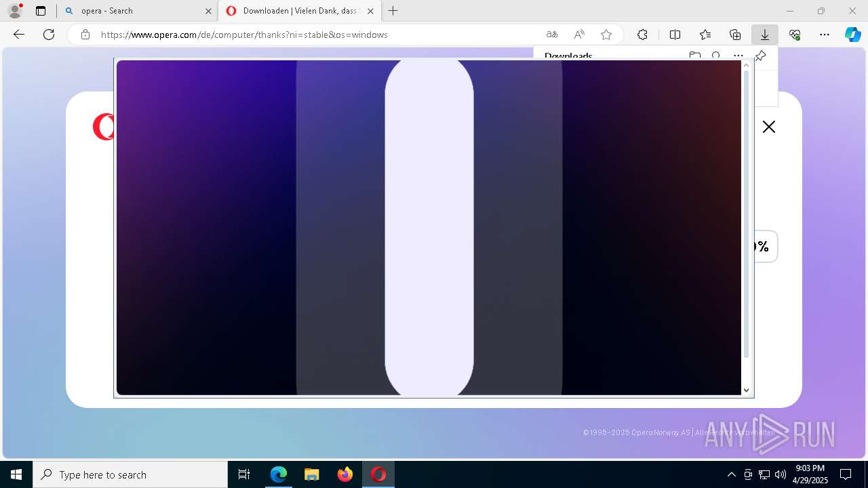Show translate options for this page
This screenshot has width=868, height=488.
[x=552, y=35]
